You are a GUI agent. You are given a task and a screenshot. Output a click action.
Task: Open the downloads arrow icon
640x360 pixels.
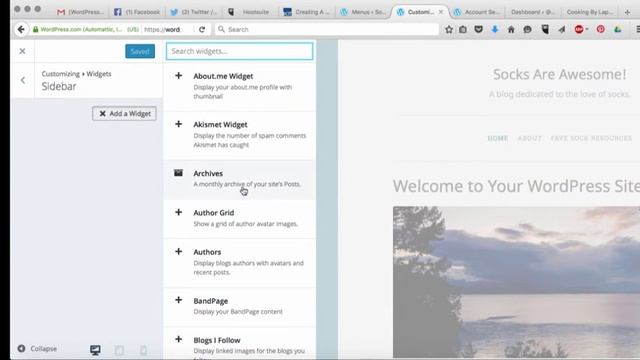[495, 29]
